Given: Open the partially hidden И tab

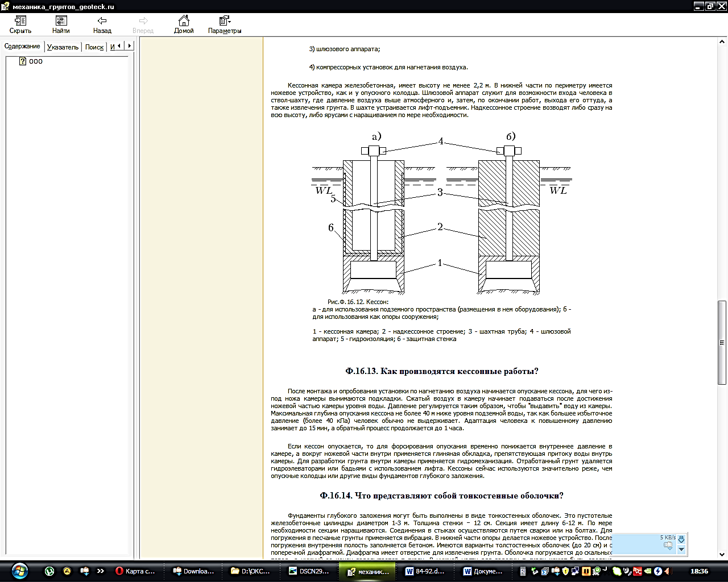Looking at the screenshot, I should [x=112, y=47].
